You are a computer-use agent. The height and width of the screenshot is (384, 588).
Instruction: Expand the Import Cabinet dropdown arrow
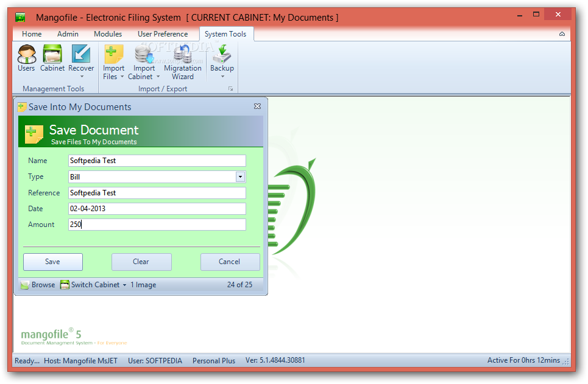click(158, 77)
